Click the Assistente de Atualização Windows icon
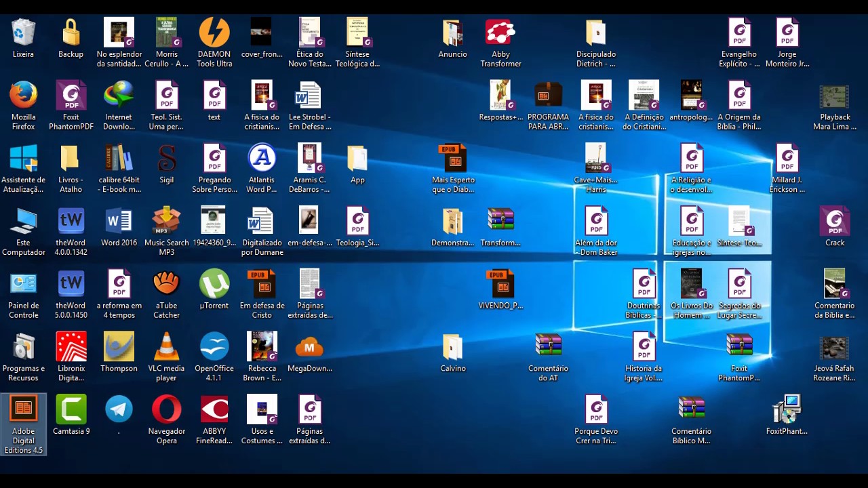The width and height of the screenshot is (868, 488). tap(23, 159)
